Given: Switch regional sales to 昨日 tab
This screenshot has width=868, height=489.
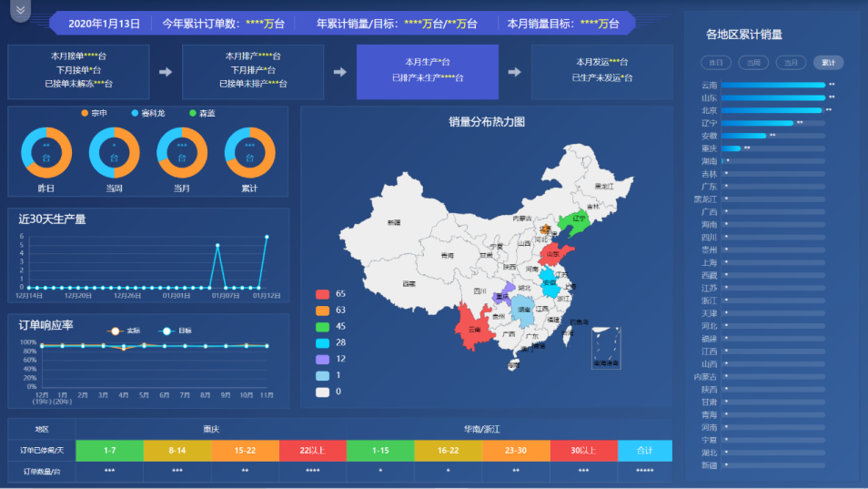Looking at the screenshot, I should [716, 63].
